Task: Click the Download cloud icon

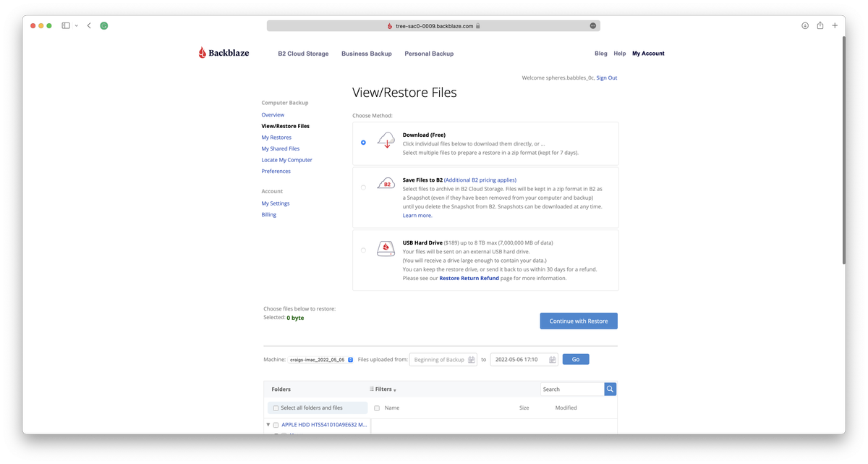Action: [x=386, y=140]
